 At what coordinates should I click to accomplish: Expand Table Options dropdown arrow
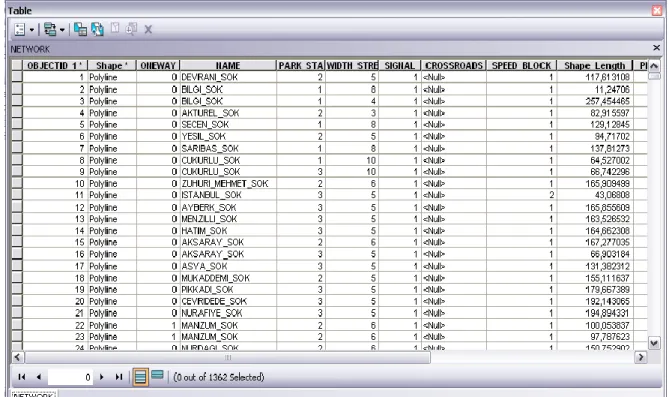coord(32,30)
